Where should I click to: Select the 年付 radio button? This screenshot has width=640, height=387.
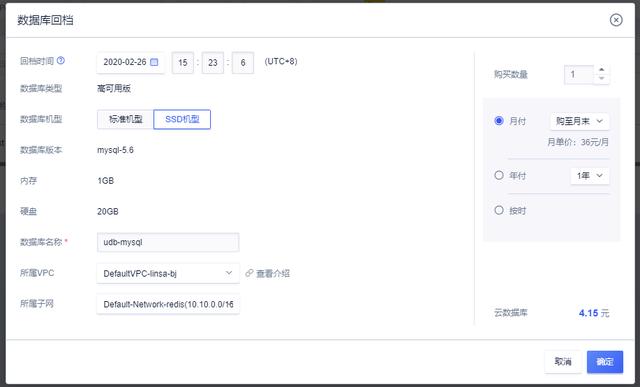coord(499,175)
